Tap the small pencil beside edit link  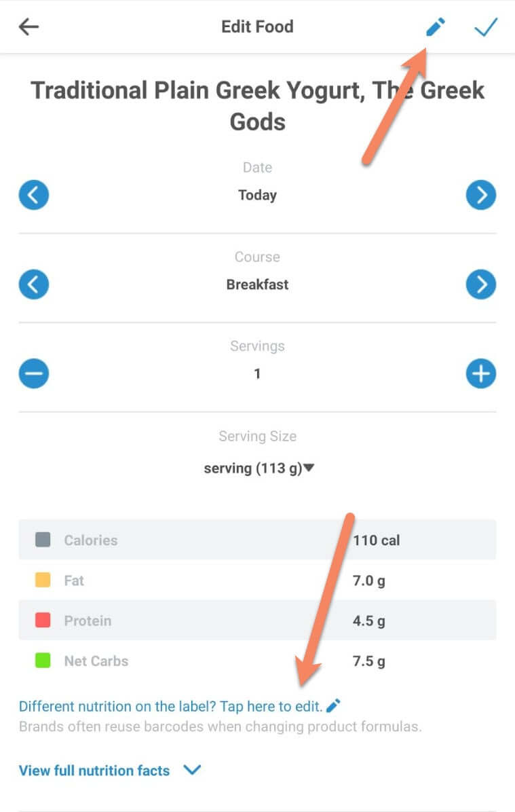(333, 706)
